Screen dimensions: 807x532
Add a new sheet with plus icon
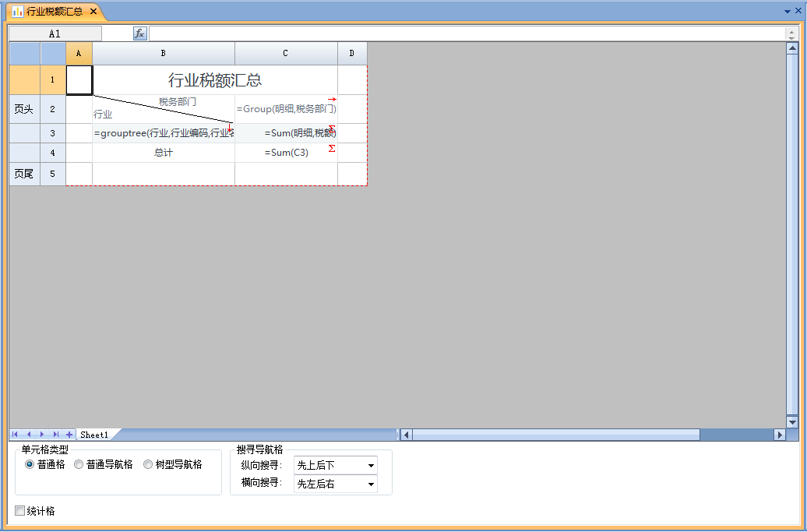(x=69, y=435)
